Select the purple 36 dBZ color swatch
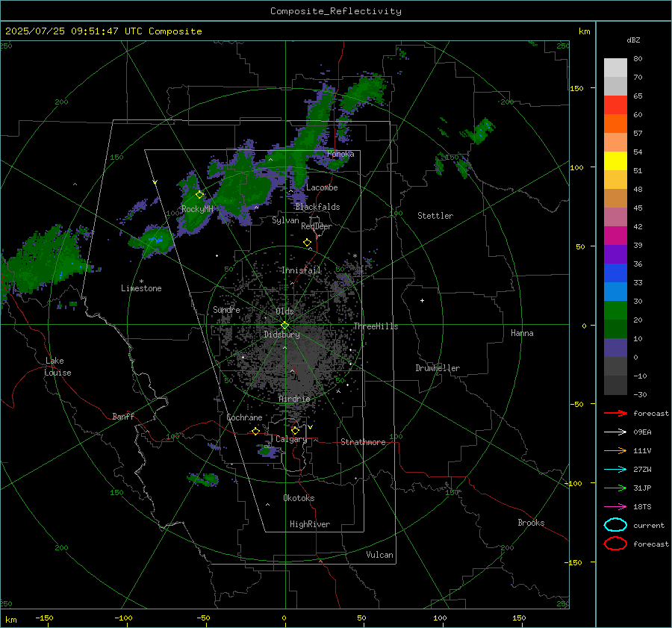Image resolution: width=672 pixels, height=628 pixels. (x=615, y=254)
